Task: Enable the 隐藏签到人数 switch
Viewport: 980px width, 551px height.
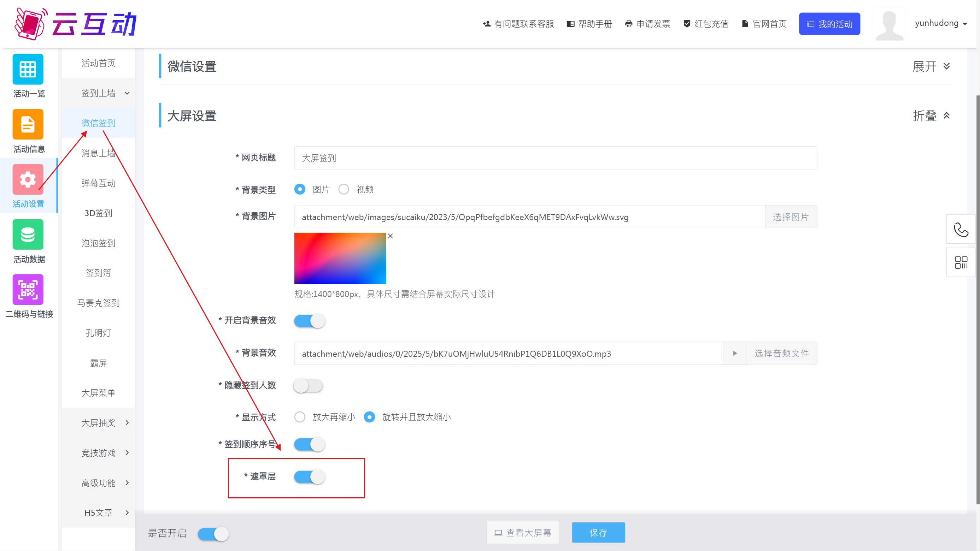Action: [308, 386]
